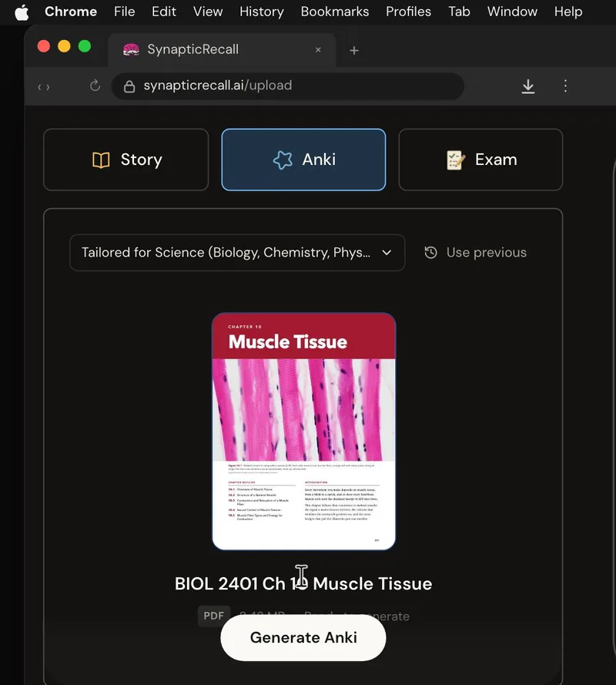Click the back and forward navigation arrows
This screenshot has width=616, height=685.
coord(44,87)
